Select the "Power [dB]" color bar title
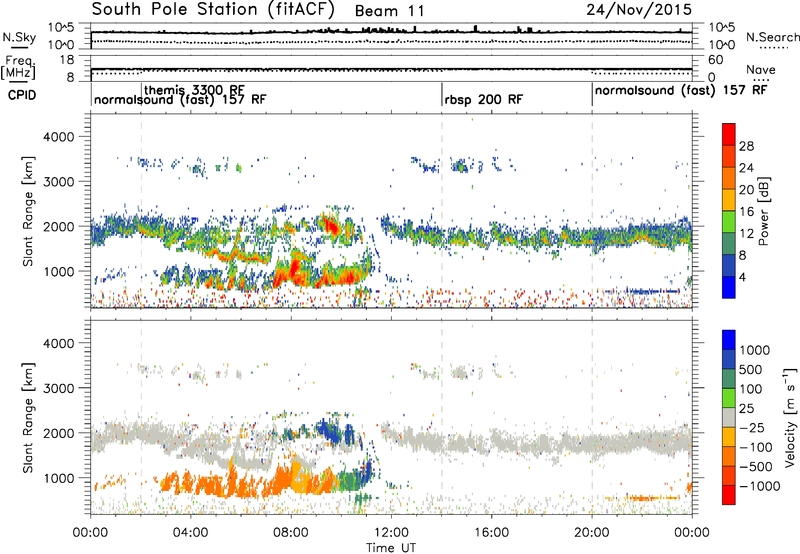The image size is (800, 554). 764,211
